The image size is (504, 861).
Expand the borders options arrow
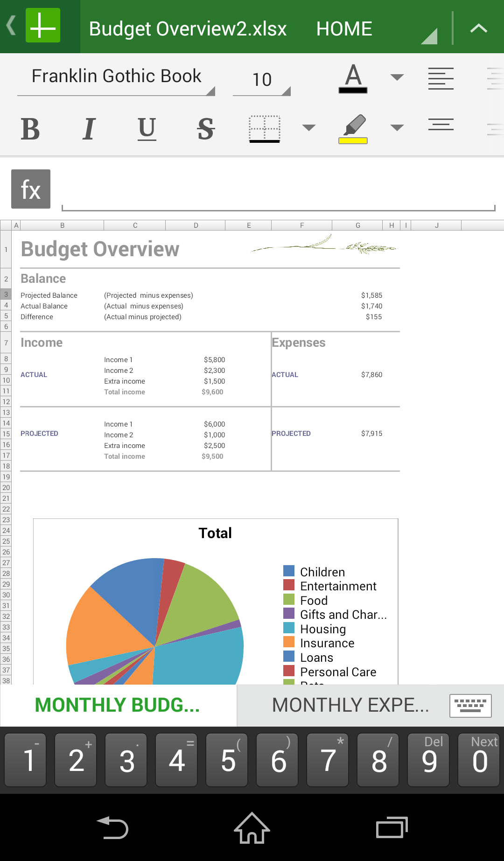309,127
